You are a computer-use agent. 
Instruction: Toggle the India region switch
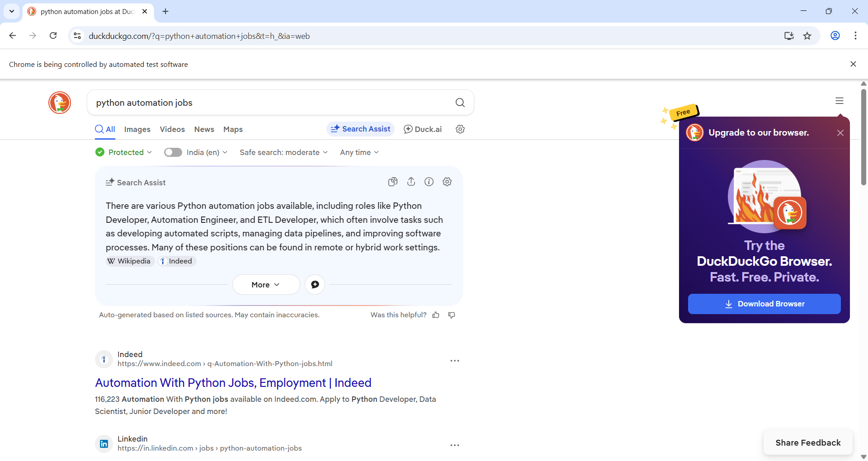tap(173, 152)
